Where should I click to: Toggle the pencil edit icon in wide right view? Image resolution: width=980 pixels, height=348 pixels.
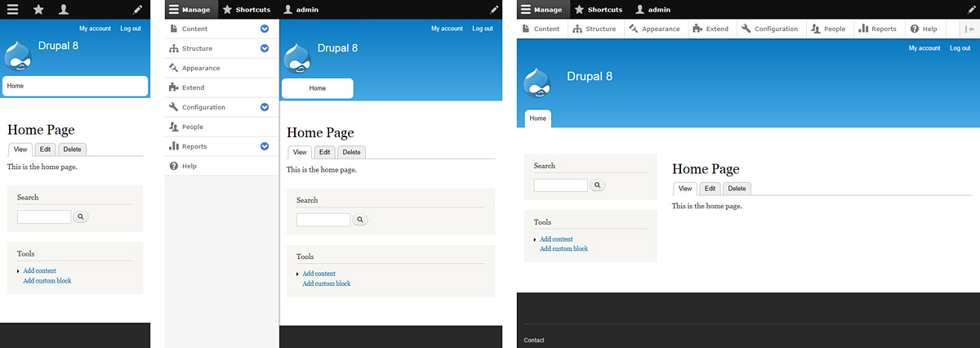(x=972, y=10)
